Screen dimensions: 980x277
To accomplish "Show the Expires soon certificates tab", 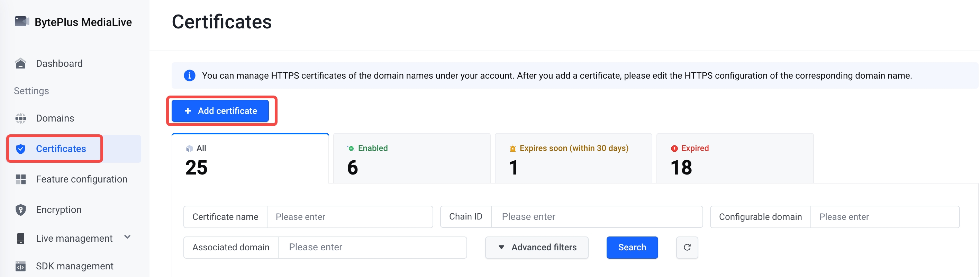I will (573, 158).
